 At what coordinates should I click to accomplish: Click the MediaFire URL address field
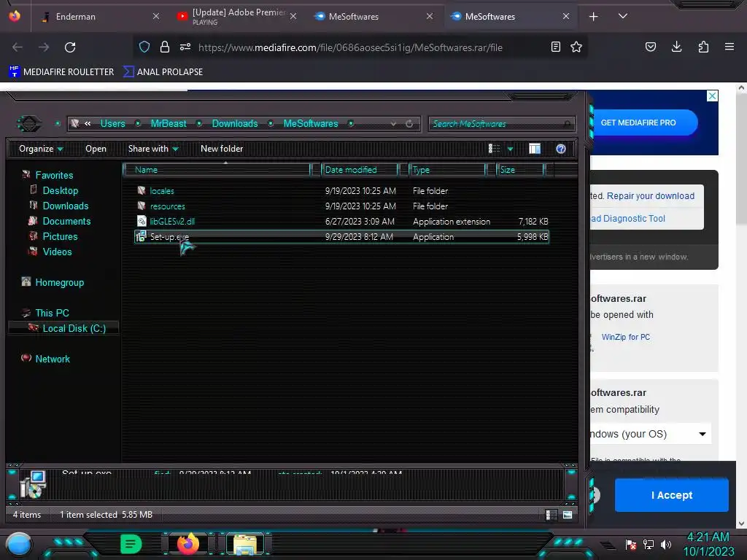[350, 47]
